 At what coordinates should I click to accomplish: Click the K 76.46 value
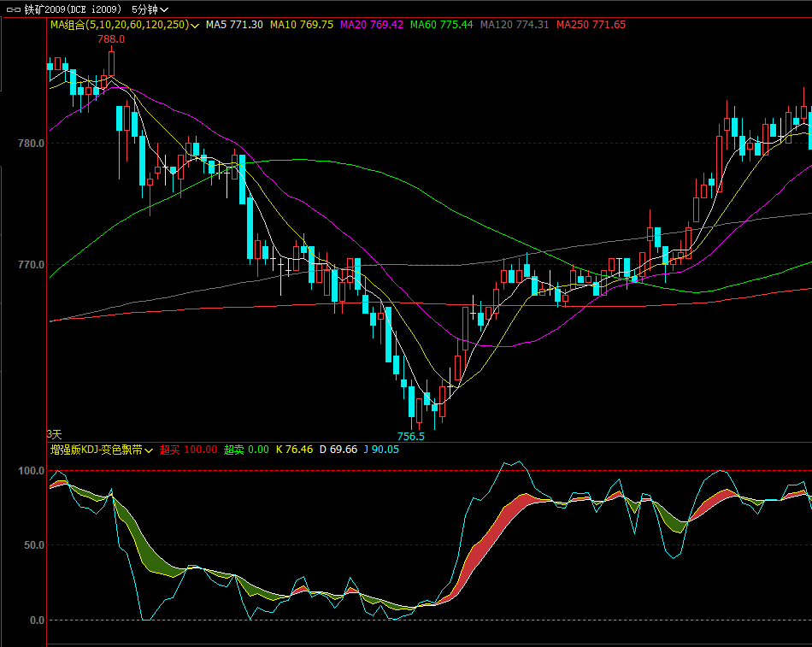point(294,450)
